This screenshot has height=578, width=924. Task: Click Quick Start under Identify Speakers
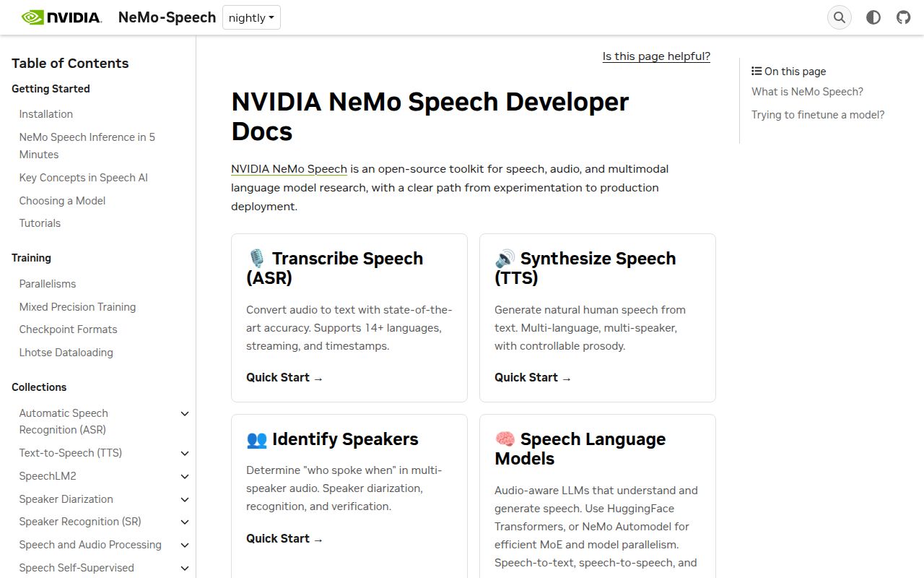click(x=284, y=539)
